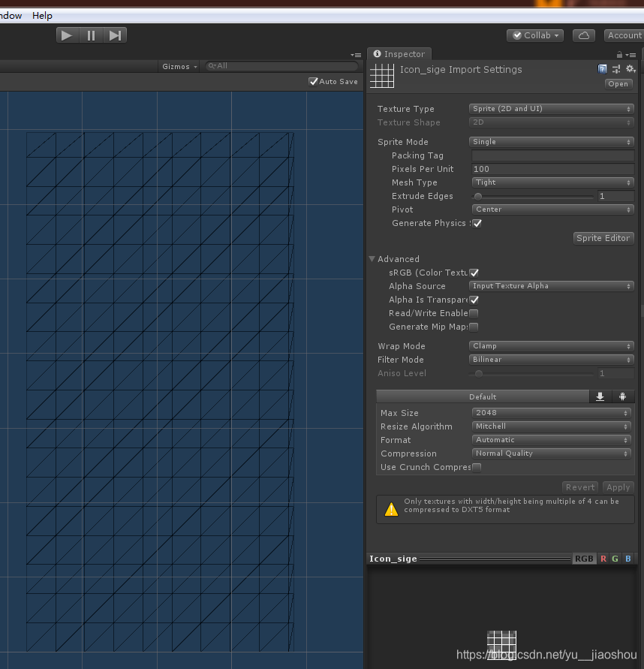Select the Inspector tab
This screenshot has height=669, width=644.
tap(399, 54)
